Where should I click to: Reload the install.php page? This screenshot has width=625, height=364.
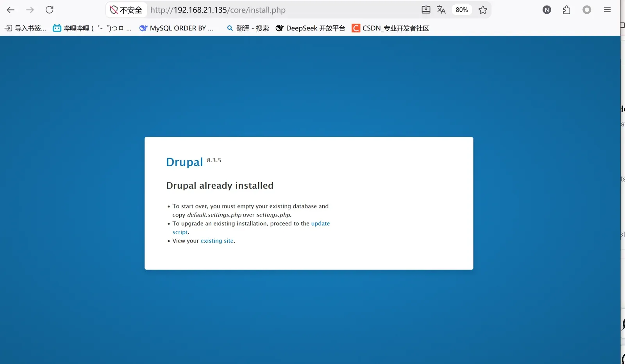coord(50,10)
